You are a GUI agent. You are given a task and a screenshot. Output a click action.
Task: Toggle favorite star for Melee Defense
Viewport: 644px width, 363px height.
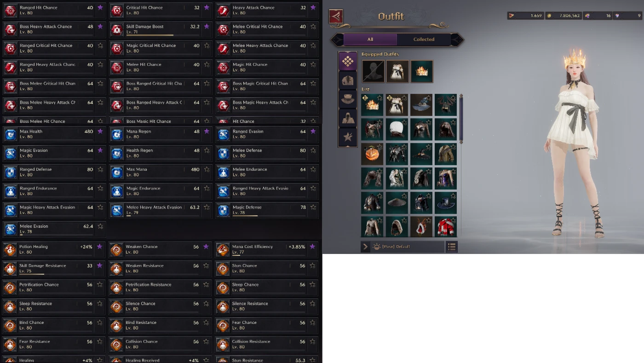[x=313, y=150]
